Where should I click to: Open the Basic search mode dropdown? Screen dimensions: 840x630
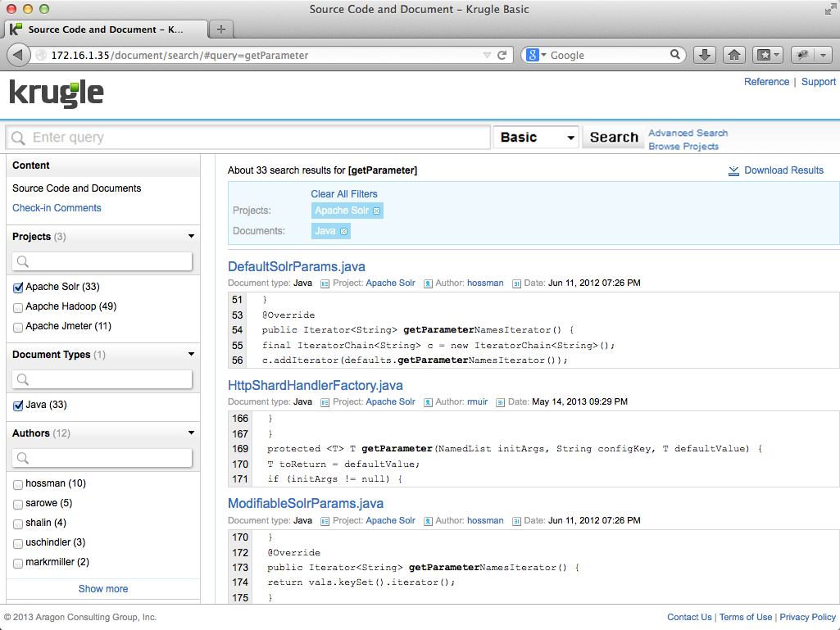(536, 137)
